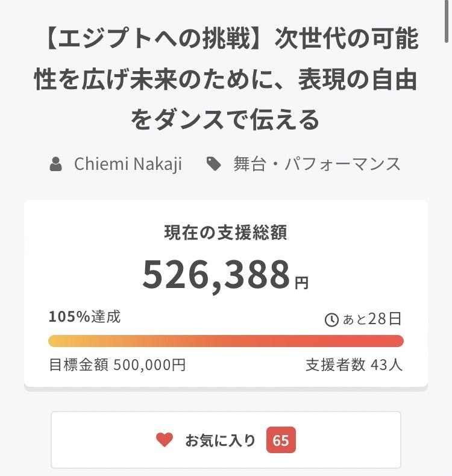
Task: Click the tag icon before 舞台・パフォーマンス
Action: [213, 164]
